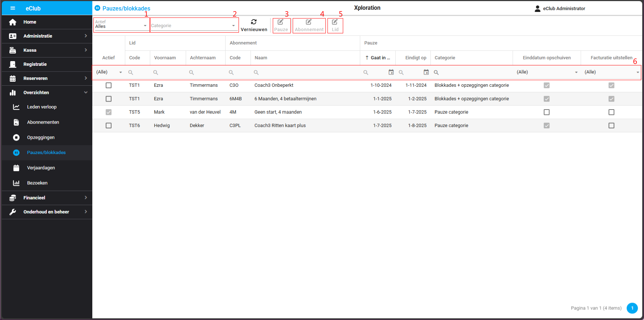Click the Registratie stamp icon

click(13, 64)
